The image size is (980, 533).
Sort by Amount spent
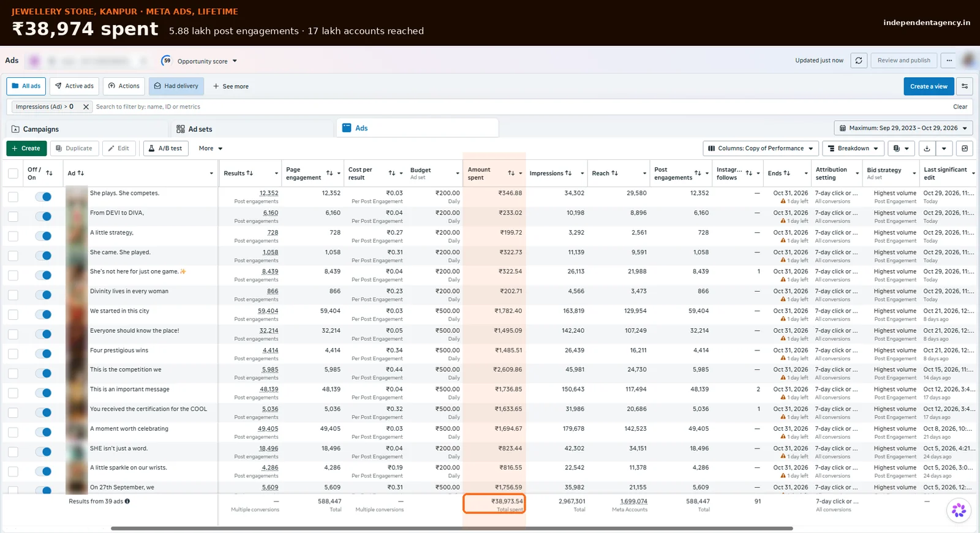[x=511, y=173]
